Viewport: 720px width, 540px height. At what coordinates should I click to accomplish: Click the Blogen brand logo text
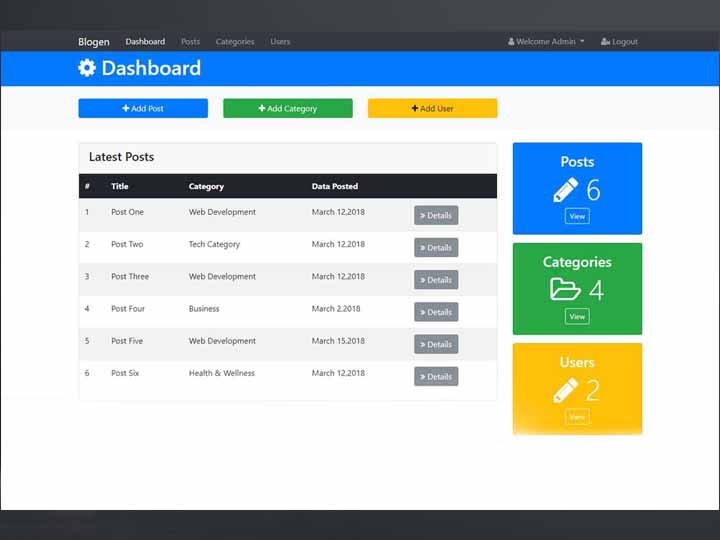(x=94, y=42)
